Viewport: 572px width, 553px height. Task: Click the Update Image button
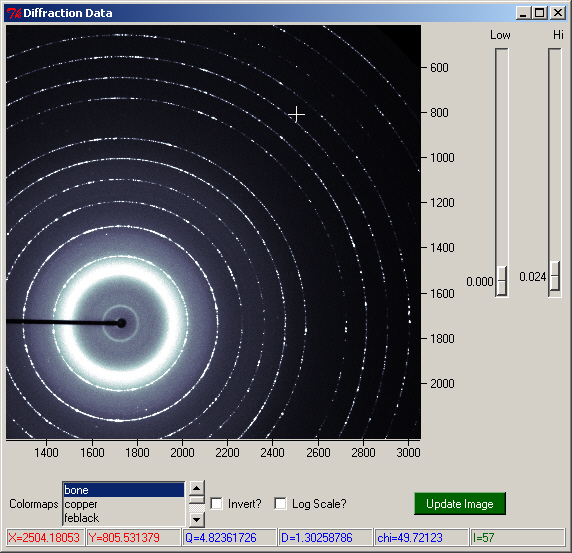click(x=460, y=504)
